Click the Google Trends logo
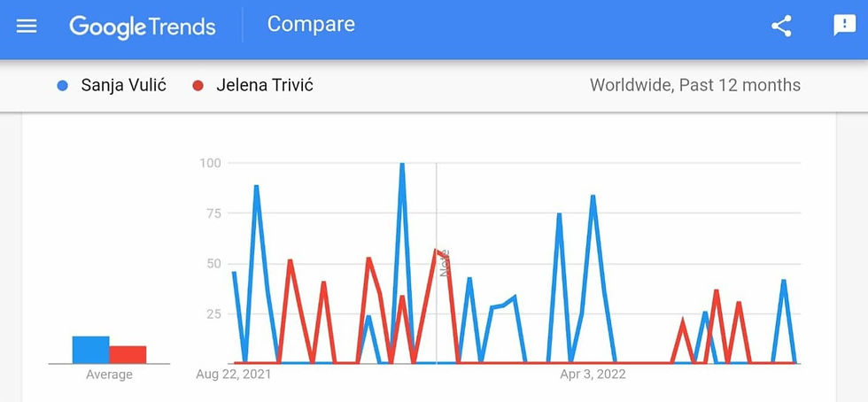 (143, 27)
